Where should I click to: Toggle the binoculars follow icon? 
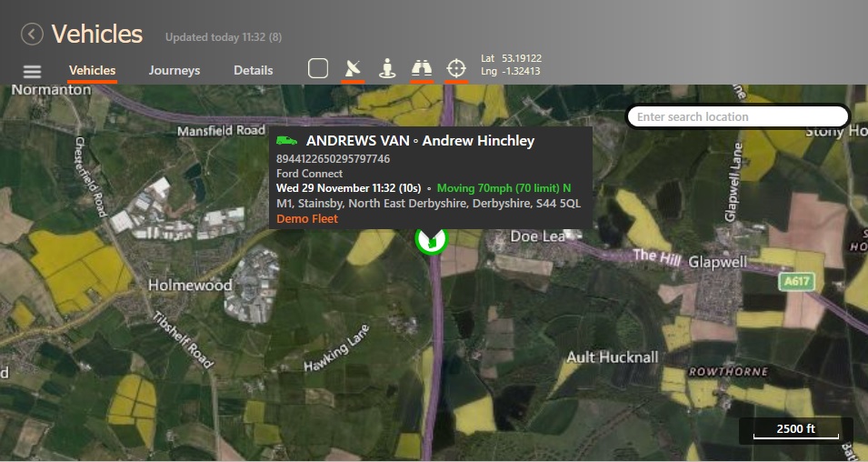pos(422,69)
